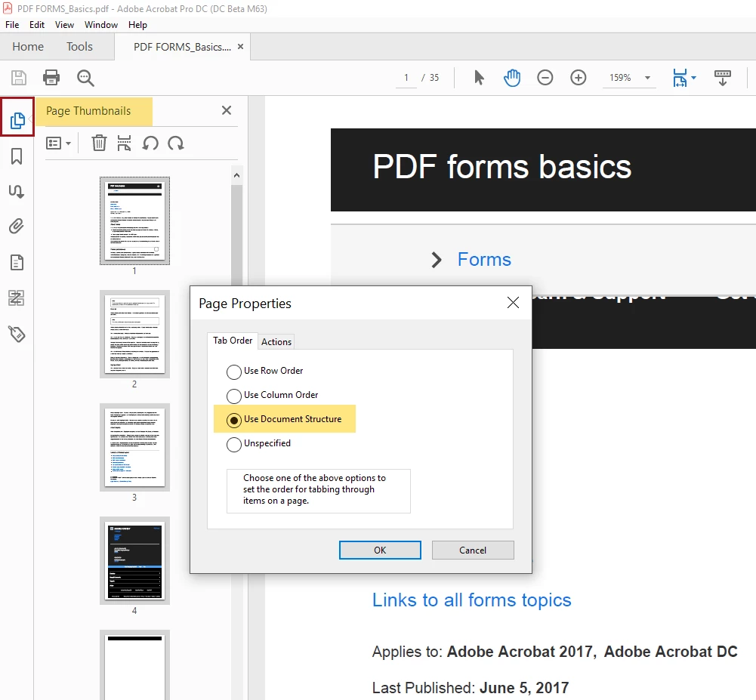Open the View menu

click(x=64, y=25)
